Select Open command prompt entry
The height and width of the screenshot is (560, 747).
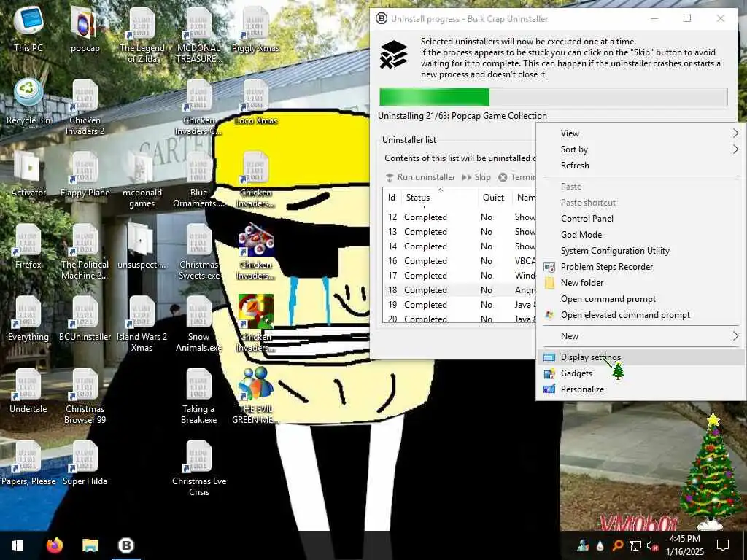click(641, 299)
